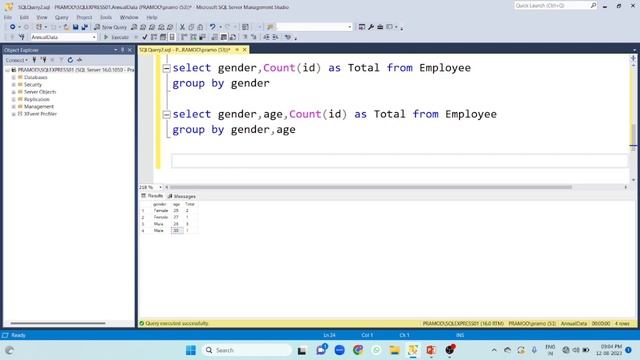This screenshot has width=640, height=360.
Task: Click the Connect Object Explorer plug icon
Action: pyautogui.click(x=34, y=60)
